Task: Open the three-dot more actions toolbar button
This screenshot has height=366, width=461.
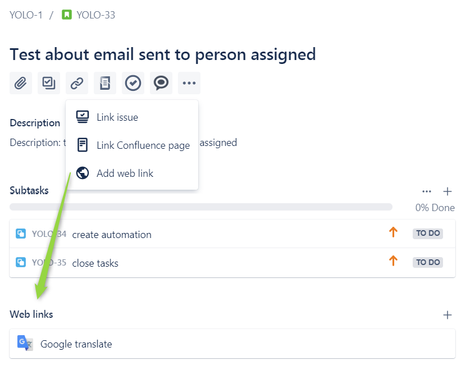Action: pyautogui.click(x=189, y=83)
